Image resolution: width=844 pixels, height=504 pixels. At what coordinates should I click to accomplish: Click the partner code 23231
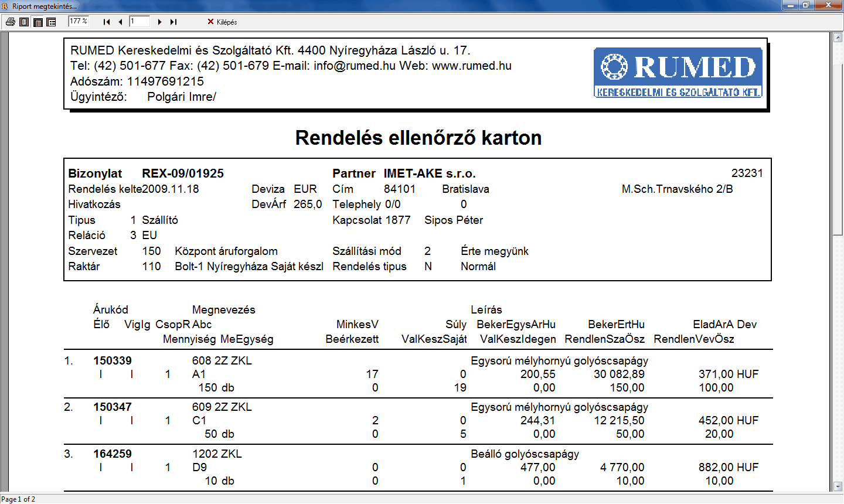coord(747,173)
